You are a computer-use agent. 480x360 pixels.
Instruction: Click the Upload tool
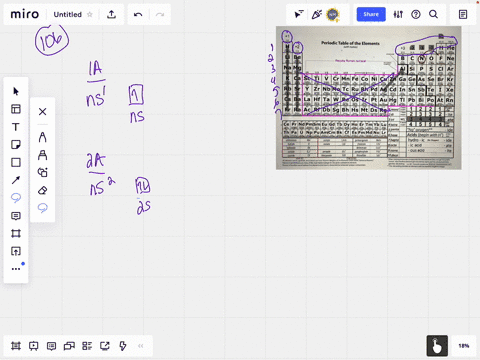coord(16,251)
